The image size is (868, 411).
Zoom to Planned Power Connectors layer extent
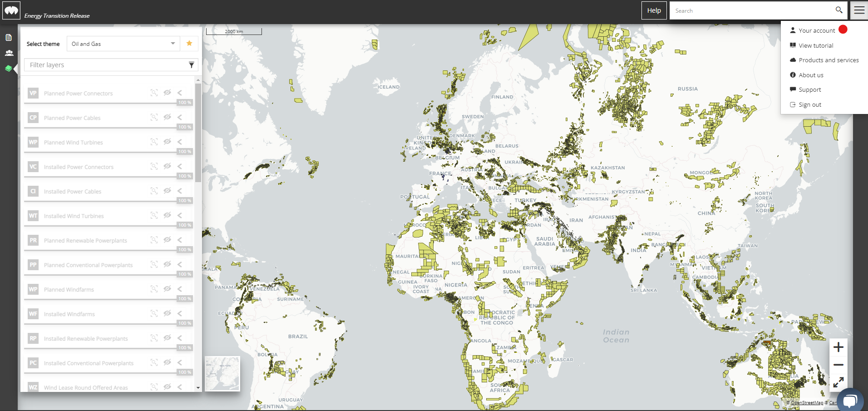coord(154,93)
